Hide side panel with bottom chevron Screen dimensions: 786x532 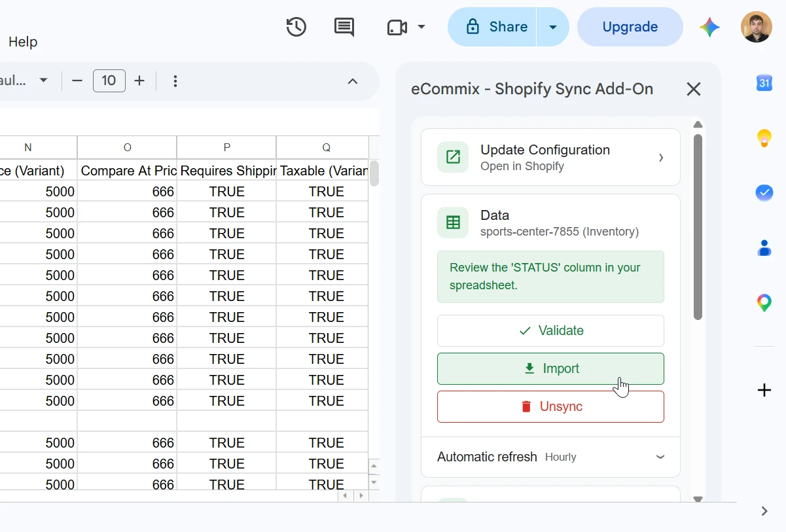coord(764,511)
